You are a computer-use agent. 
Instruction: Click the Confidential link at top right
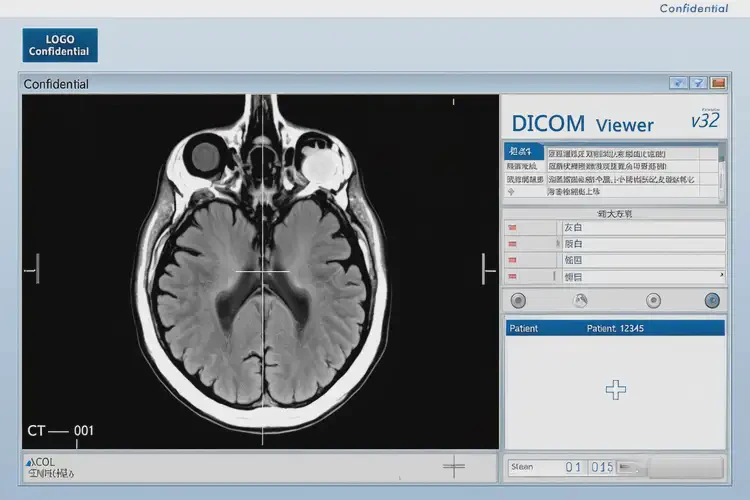click(693, 8)
